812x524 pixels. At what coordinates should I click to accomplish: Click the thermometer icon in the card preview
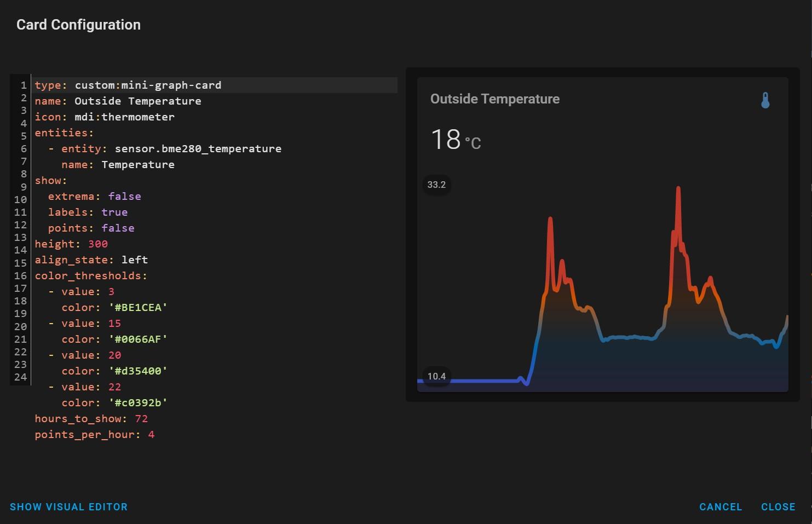pyautogui.click(x=765, y=100)
